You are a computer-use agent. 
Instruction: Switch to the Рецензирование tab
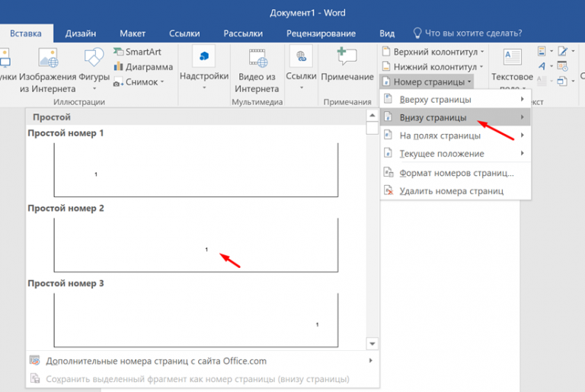tap(321, 33)
